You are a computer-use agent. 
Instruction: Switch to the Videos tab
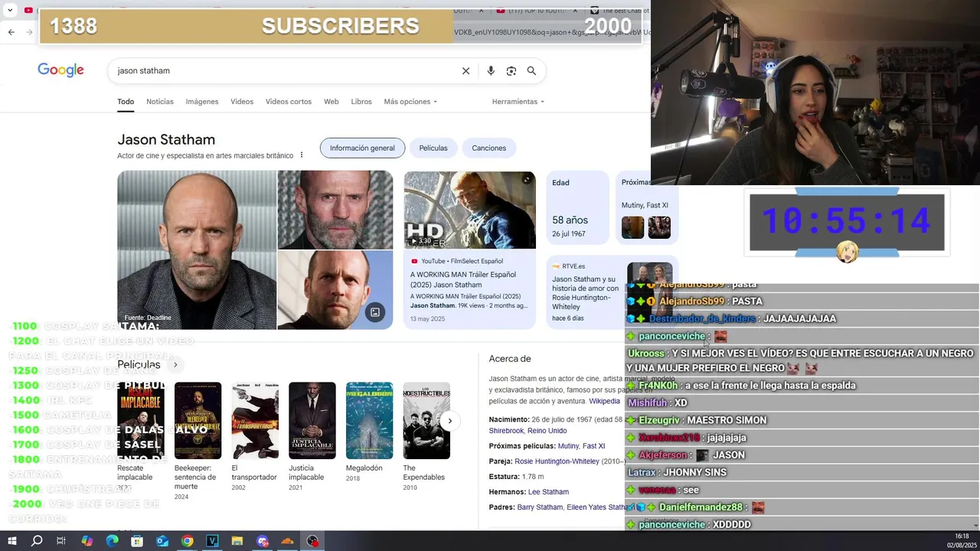(242, 102)
